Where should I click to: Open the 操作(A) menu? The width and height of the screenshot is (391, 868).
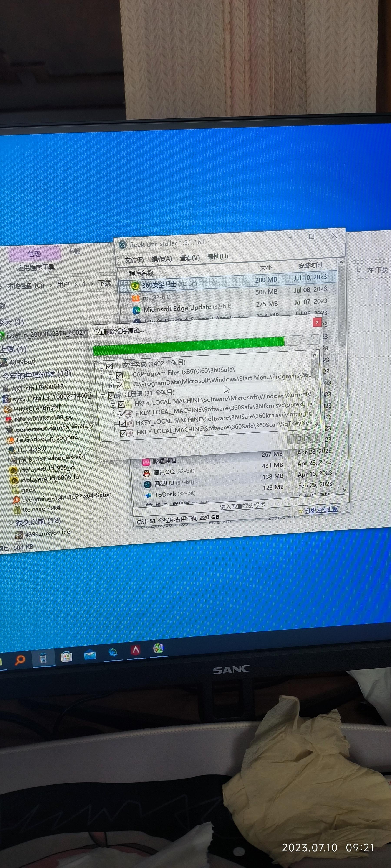[x=162, y=259]
